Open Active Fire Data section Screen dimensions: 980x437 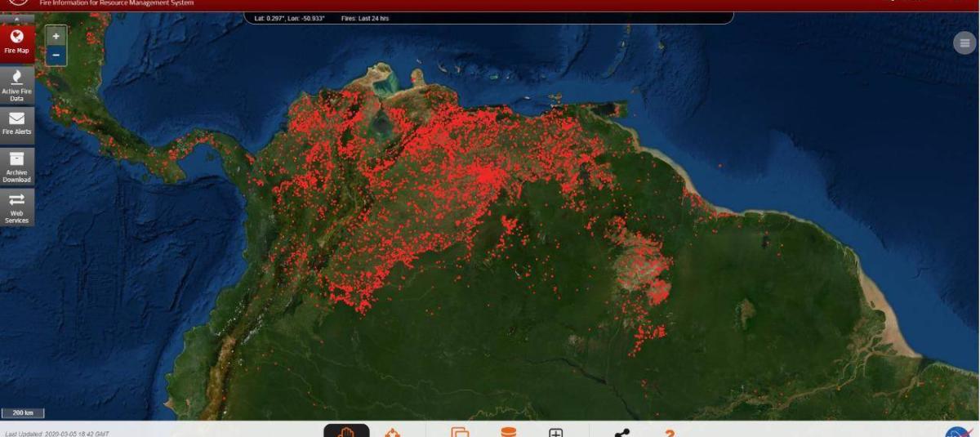pyautogui.click(x=17, y=86)
